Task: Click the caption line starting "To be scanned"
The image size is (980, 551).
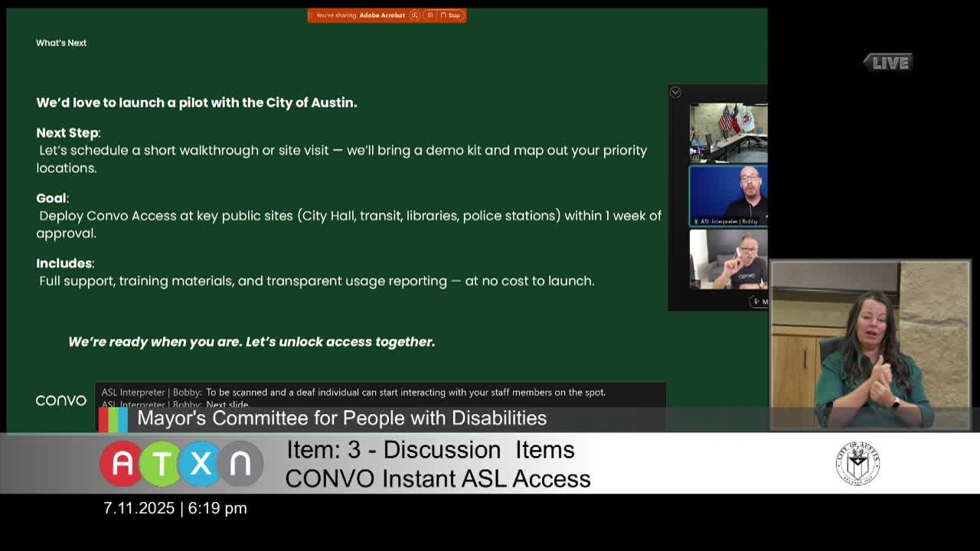Action: [406, 392]
